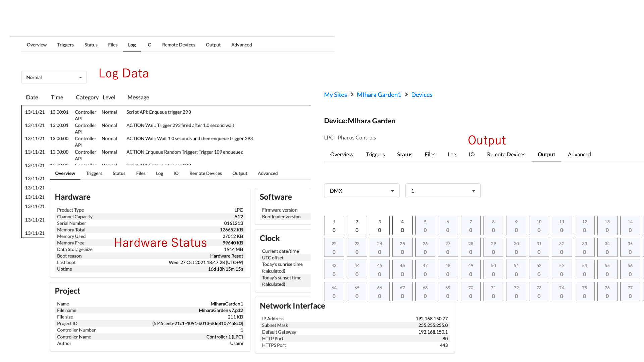The width and height of the screenshot is (644, 362).
Task: Open Advanced tab in Output panel
Action: tap(579, 154)
